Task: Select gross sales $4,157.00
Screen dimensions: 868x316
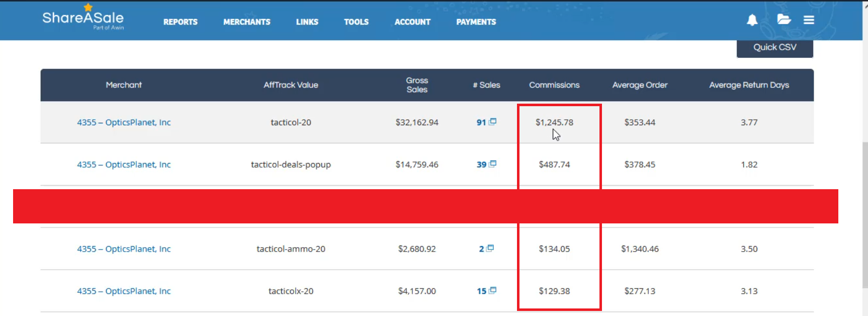Action: 417,291
